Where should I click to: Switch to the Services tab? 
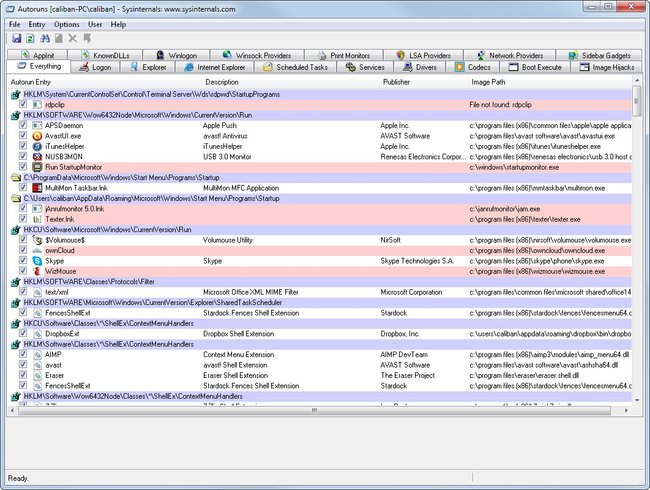[365, 67]
